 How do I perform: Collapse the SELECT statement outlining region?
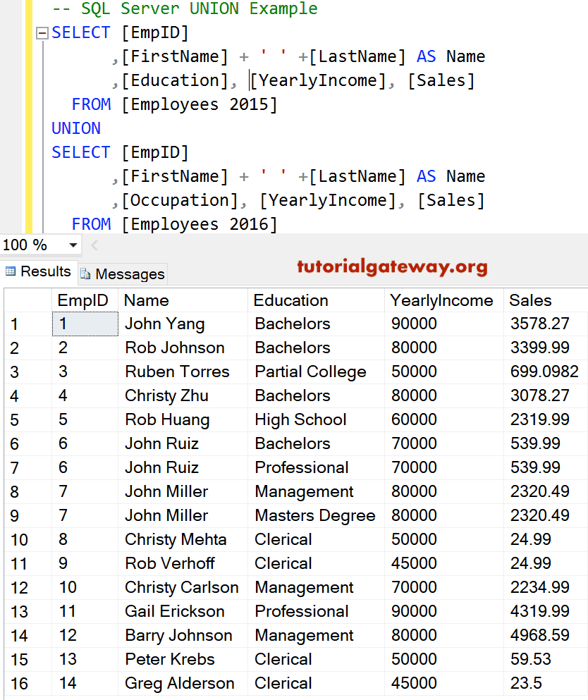click(43, 32)
